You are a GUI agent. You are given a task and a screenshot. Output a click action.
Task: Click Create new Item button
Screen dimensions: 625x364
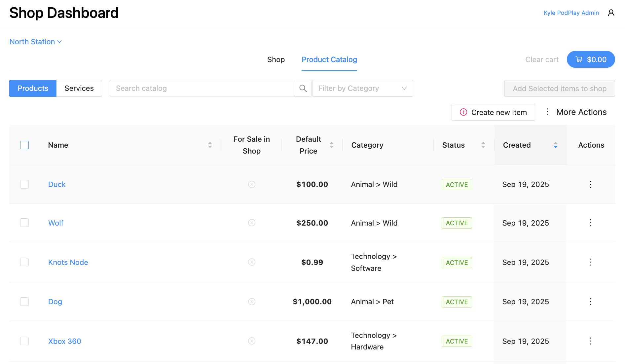493,112
